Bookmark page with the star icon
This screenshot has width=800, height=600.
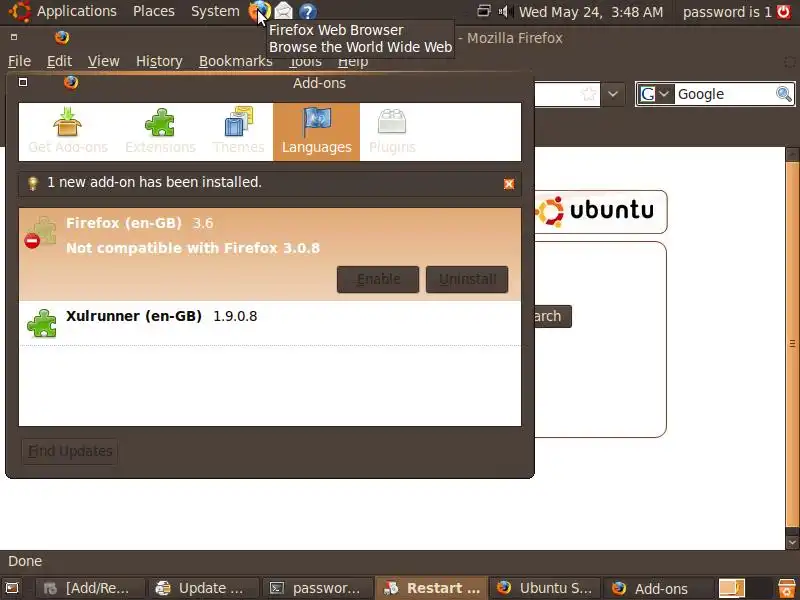coord(588,94)
